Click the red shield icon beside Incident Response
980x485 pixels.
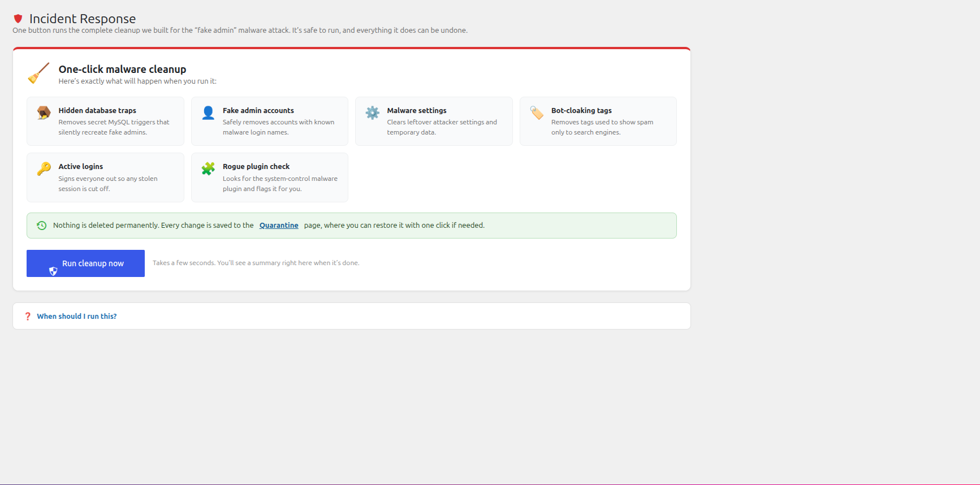tap(18, 19)
